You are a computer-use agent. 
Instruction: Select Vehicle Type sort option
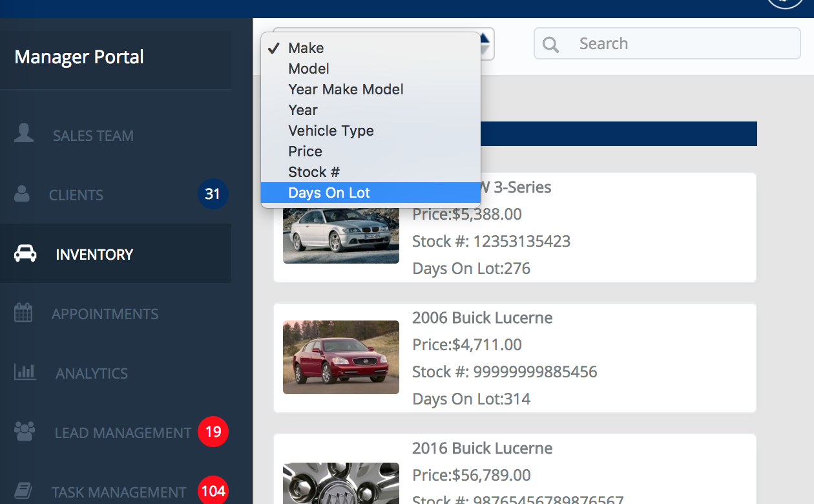(370, 131)
